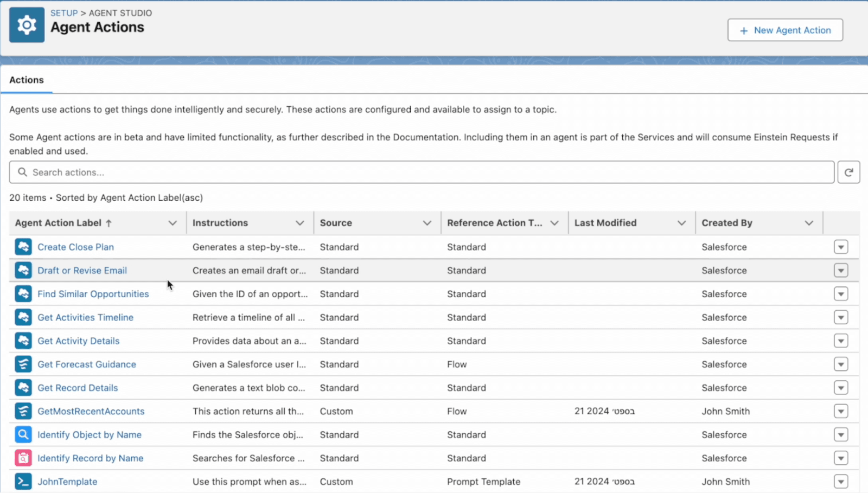The image size is (868, 493).
Task: Click SETUP in the breadcrumb
Action: coord(64,13)
